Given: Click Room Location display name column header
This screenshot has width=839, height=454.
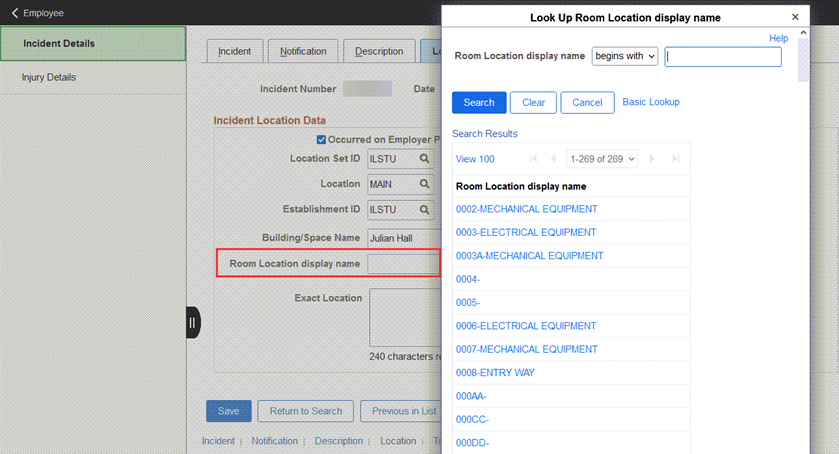Looking at the screenshot, I should 521,186.
